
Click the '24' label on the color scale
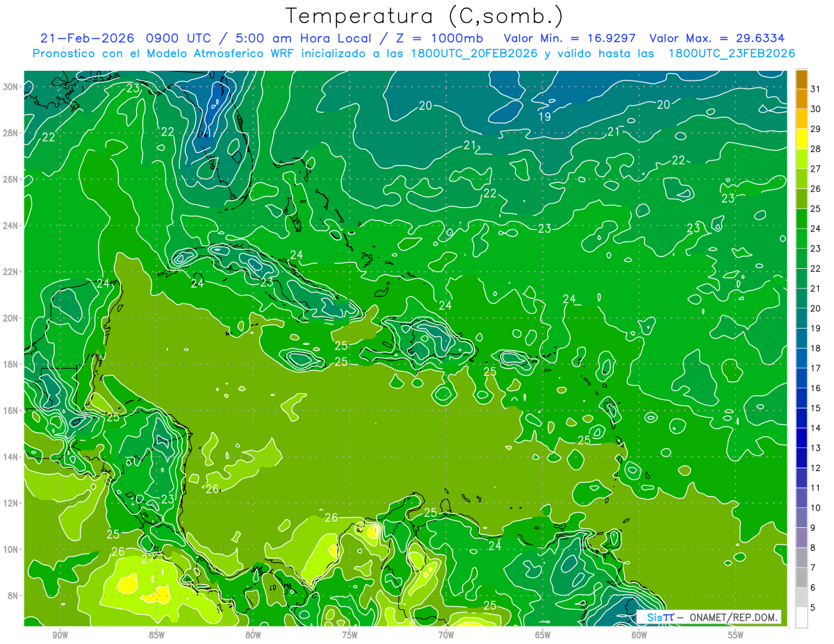816,229
